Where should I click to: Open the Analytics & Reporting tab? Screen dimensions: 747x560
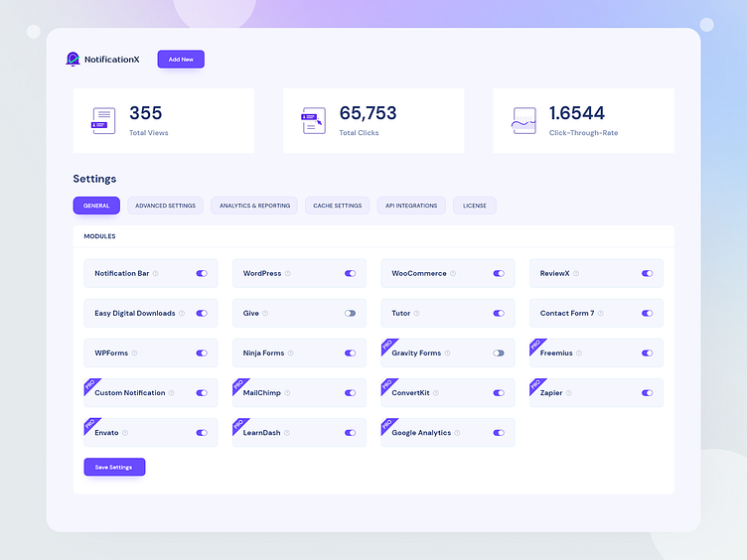(x=254, y=206)
